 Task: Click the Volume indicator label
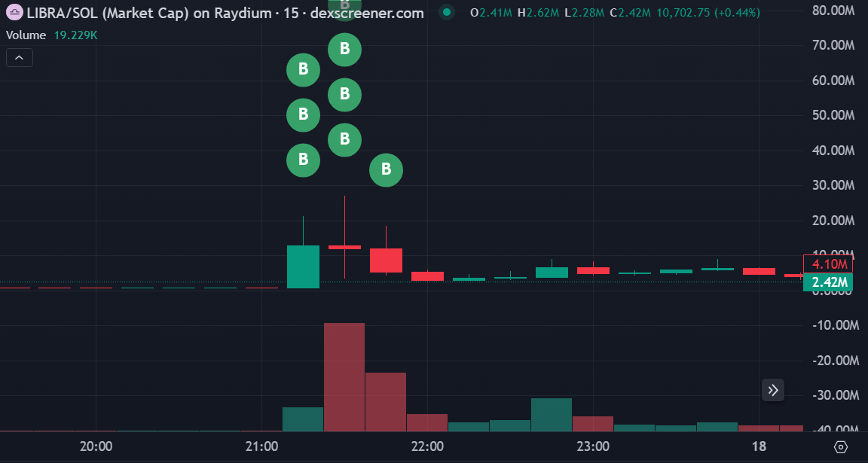coord(26,35)
